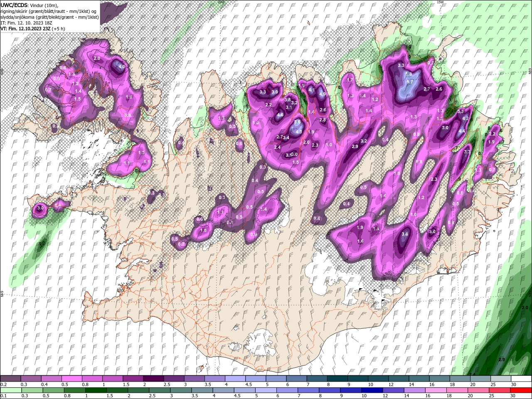532x399 pixels.
Task: Select the bright red rain swatch labeled 30
Action: (x=521, y=390)
